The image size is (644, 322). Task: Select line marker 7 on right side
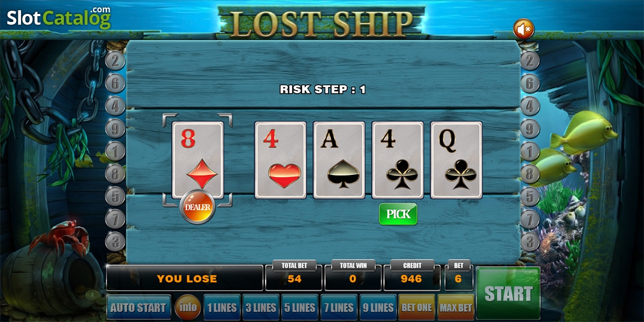[530, 219]
